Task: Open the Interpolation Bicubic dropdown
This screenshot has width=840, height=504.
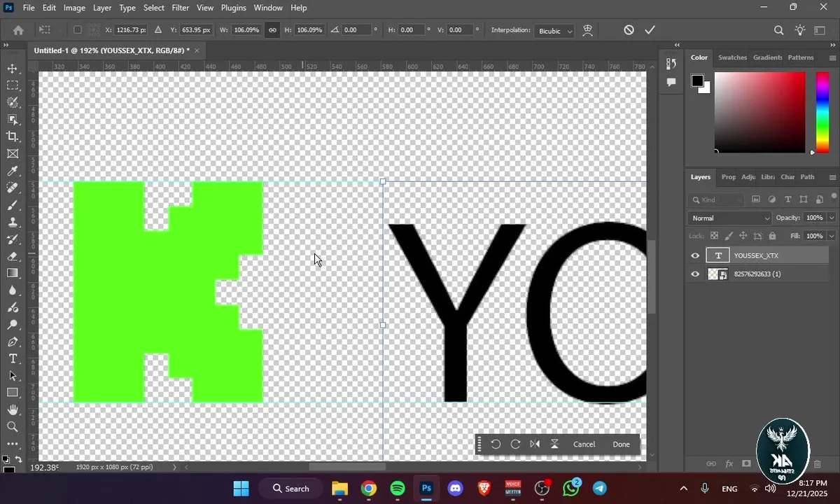Action: coord(554,31)
